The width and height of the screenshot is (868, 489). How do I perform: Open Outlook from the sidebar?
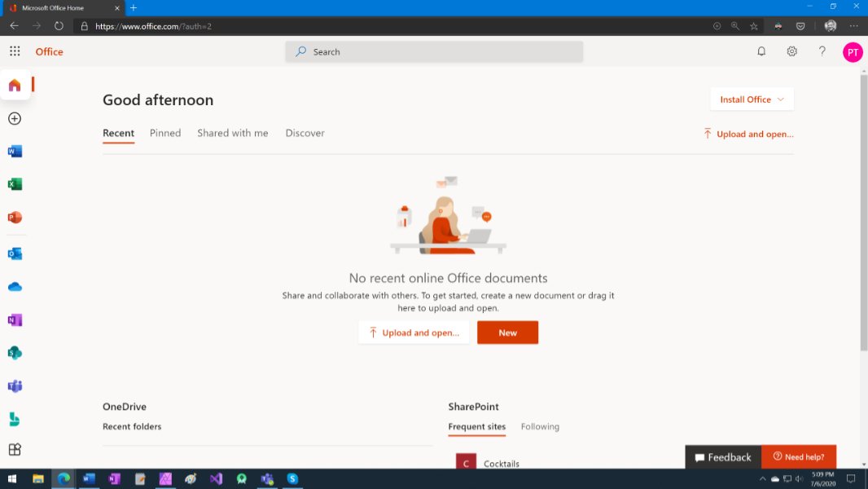[15, 253]
